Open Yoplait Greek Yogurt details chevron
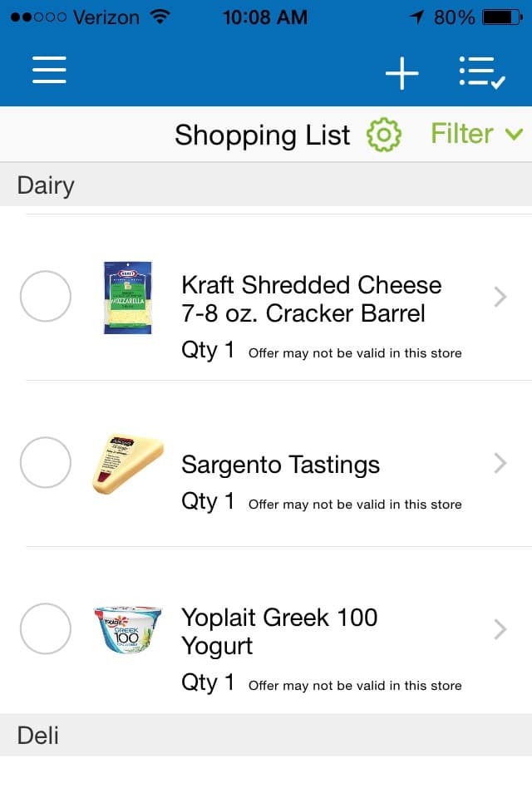This screenshot has height=793, width=532. [x=500, y=629]
